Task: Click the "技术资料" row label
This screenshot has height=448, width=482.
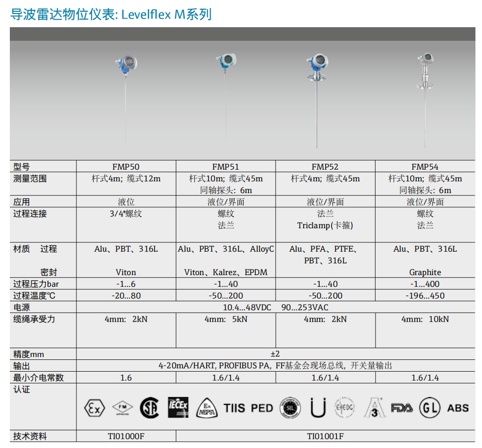Action: [x=30, y=436]
